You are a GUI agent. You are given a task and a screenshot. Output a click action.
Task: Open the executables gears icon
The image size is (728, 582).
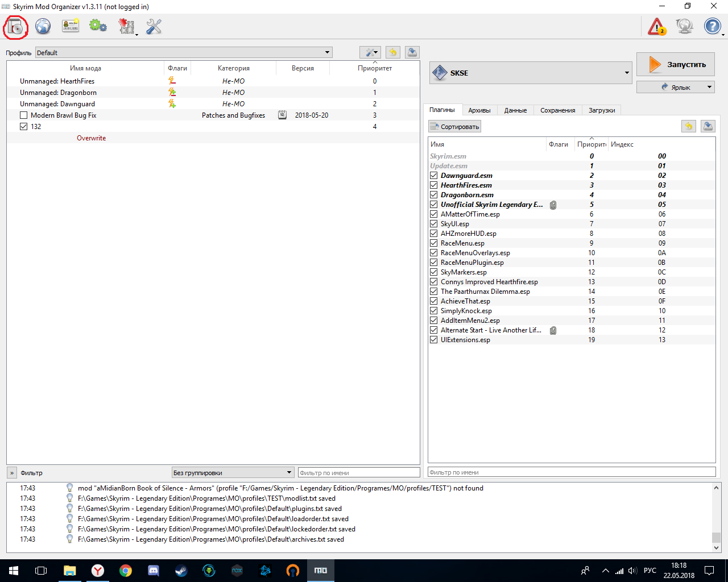tap(98, 26)
